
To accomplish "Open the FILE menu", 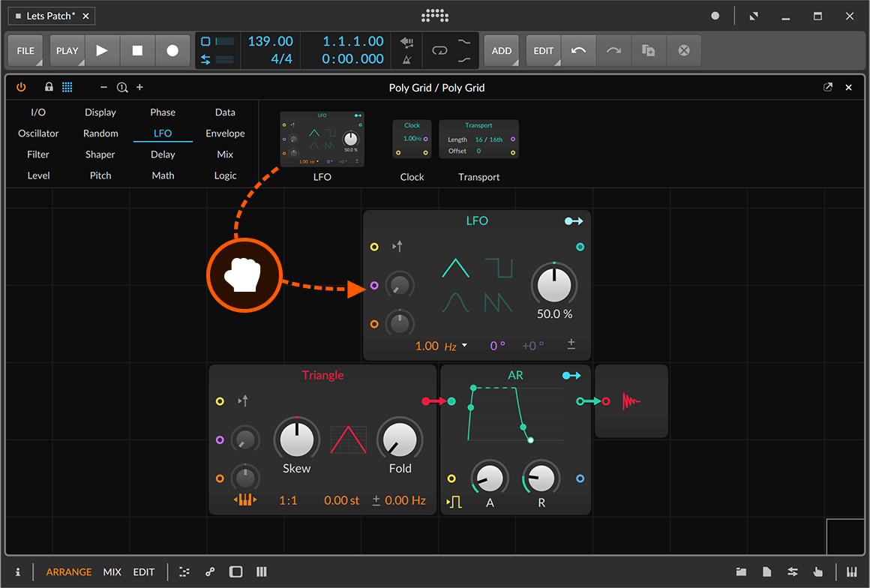I will tap(25, 51).
